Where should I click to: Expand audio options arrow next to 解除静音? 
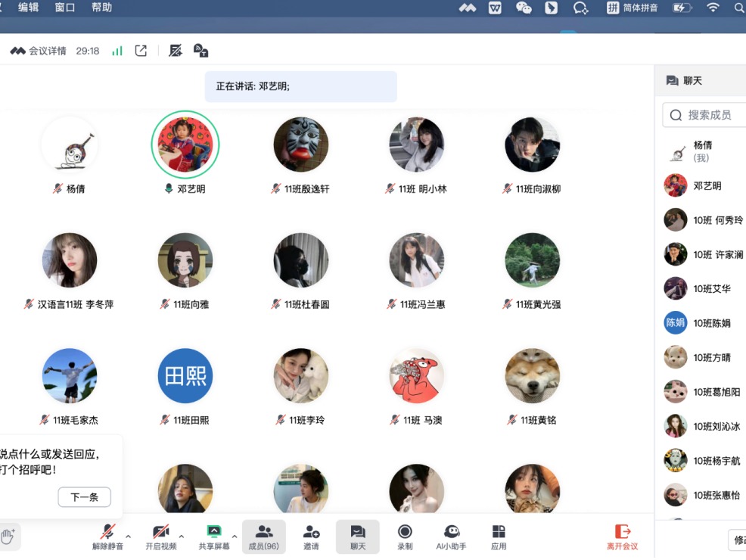(128, 537)
